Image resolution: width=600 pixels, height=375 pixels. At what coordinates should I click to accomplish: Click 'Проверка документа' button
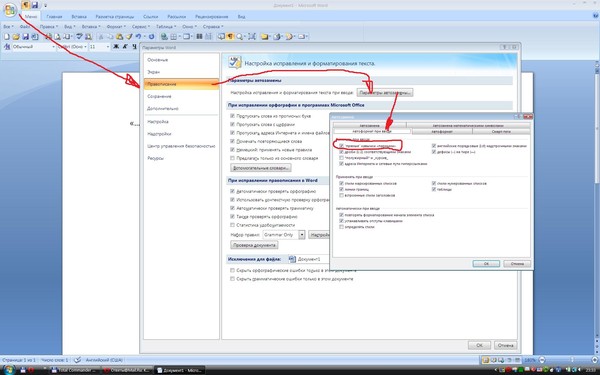(254, 245)
